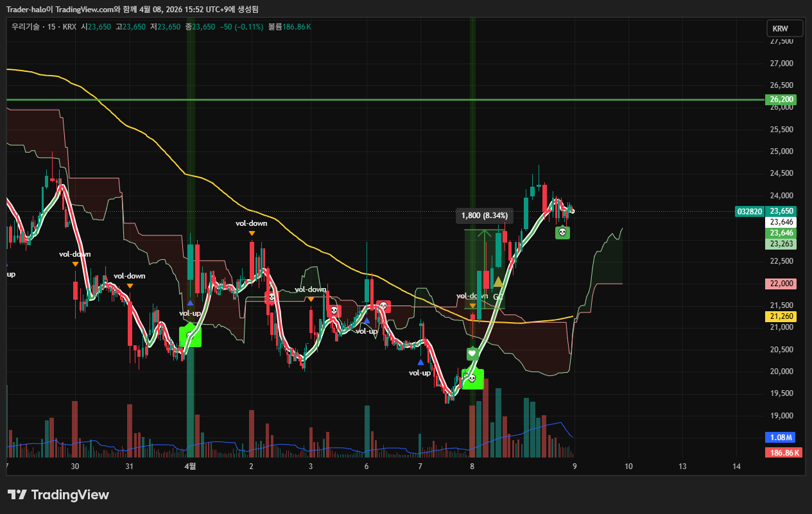Click the 종23,650 close value in header
This screenshot has width=812, height=514.
[x=200, y=27]
